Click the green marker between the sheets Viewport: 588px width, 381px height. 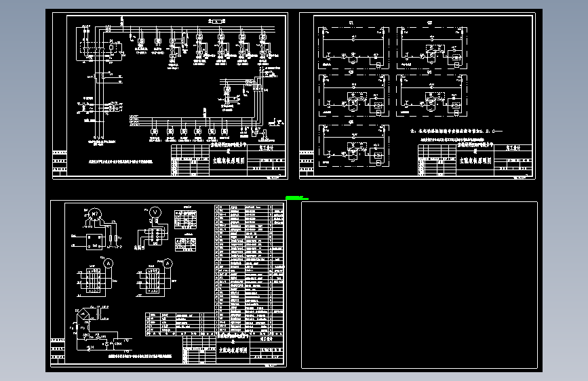click(x=296, y=198)
